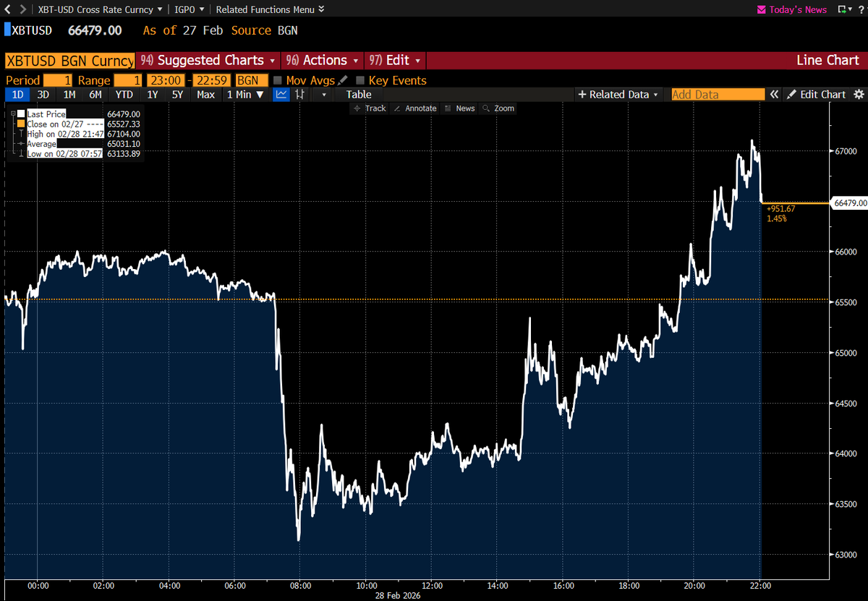Click the white Last Price color swatch
The height and width of the screenshot is (601, 868).
[x=21, y=114]
